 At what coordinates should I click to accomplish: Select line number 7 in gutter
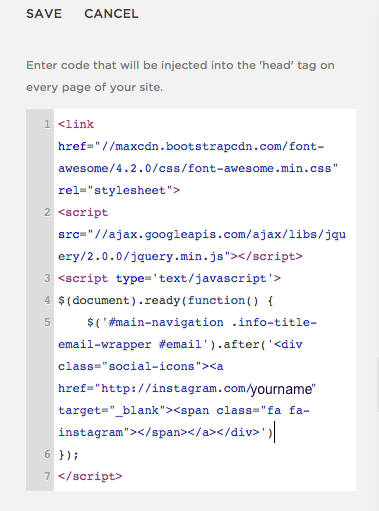[x=47, y=476]
